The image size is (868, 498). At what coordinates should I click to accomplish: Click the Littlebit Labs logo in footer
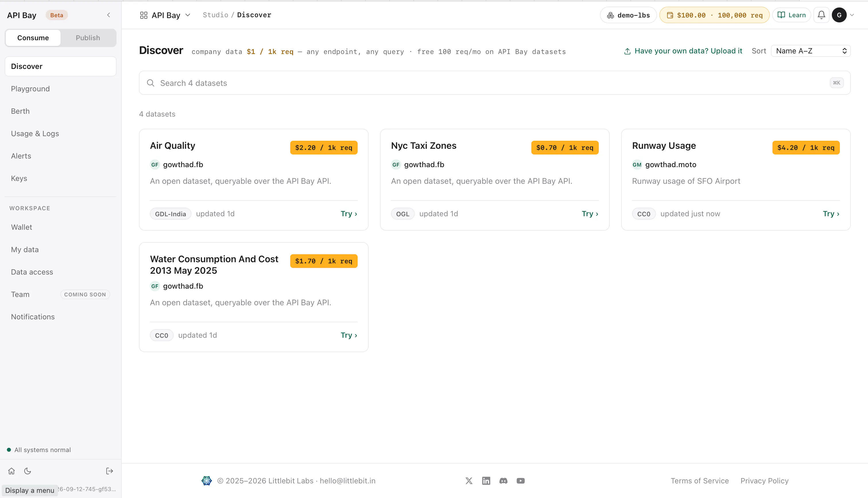206,480
